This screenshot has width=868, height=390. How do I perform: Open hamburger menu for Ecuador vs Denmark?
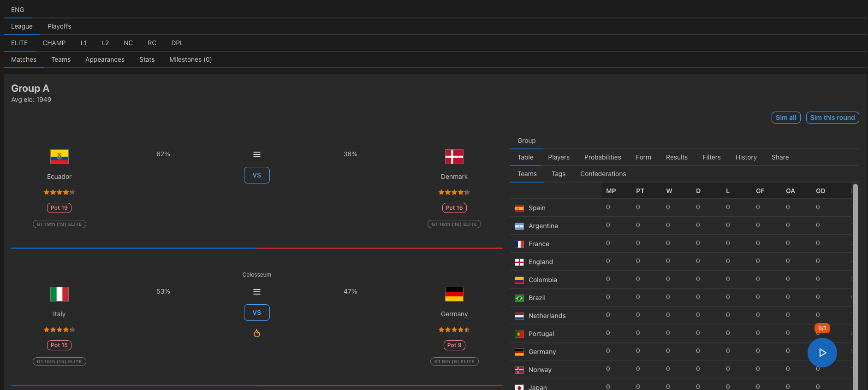[257, 154]
